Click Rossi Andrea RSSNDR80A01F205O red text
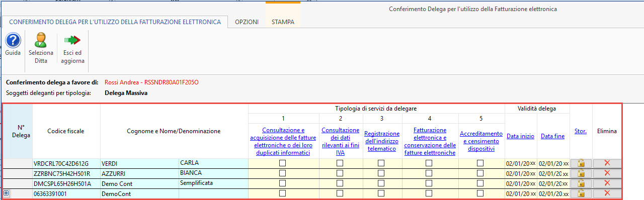Viewport: 644px width, 200px height. point(151,82)
